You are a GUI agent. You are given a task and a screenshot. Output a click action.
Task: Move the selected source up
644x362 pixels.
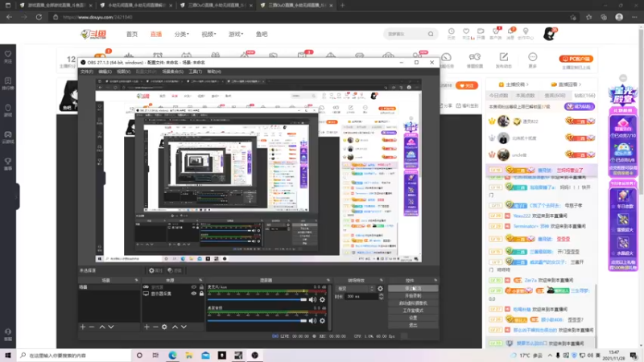pyautogui.click(x=175, y=327)
